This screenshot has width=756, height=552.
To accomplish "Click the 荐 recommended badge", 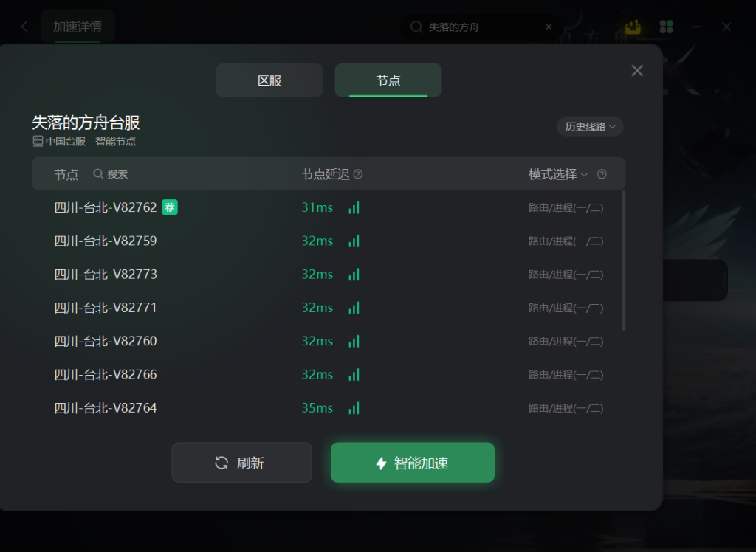I will [x=170, y=207].
